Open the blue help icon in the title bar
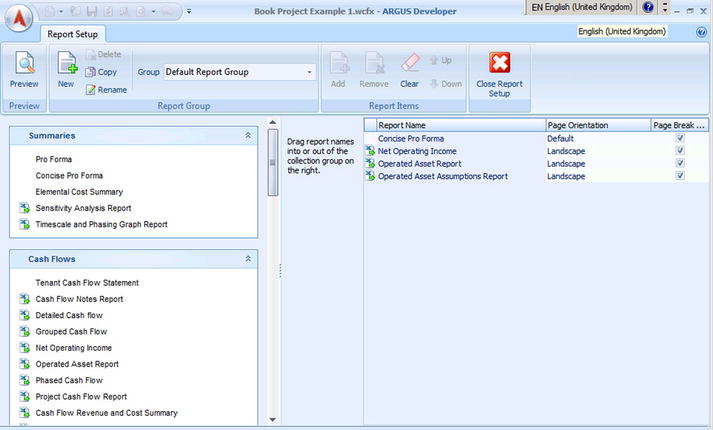 [648, 7]
